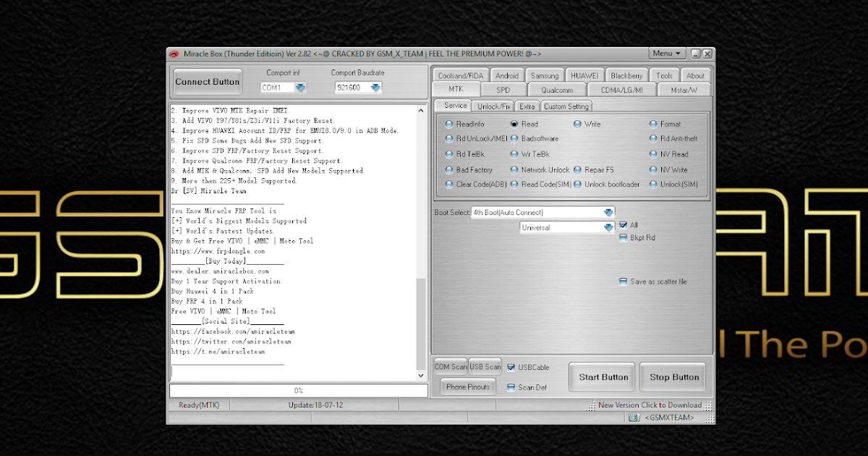Image resolution: width=868 pixels, height=456 pixels.
Task: Choose the Badsoftware radio option
Action: [534, 138]
